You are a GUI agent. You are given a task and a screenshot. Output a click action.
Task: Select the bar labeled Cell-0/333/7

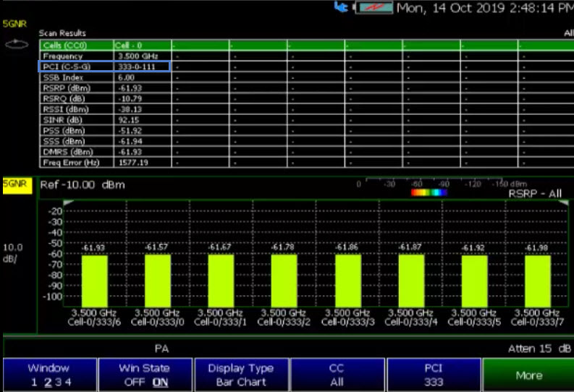538,281
